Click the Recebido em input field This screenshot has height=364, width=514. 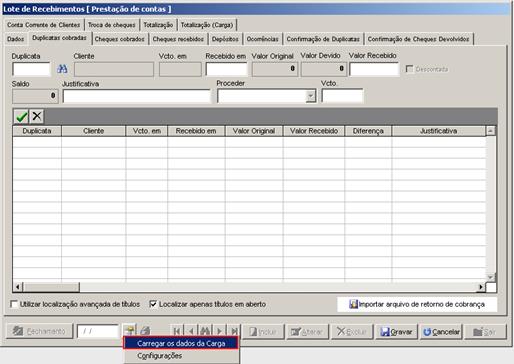coord(226,69)
